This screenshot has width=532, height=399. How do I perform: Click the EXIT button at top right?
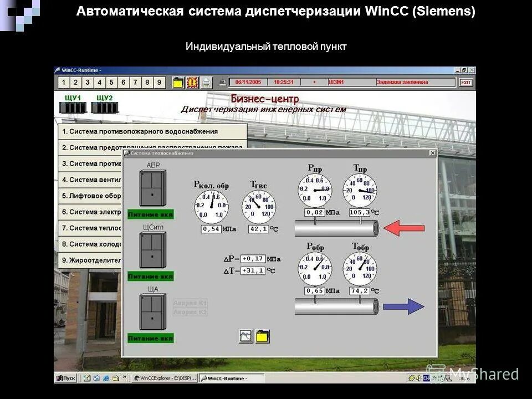pos(467,81)
